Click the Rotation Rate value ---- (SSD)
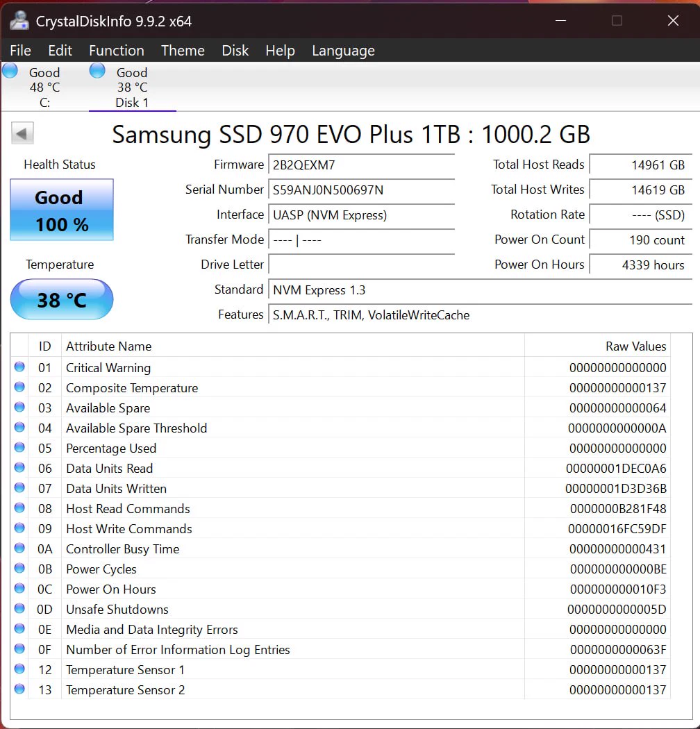 [x=640, y=215]
